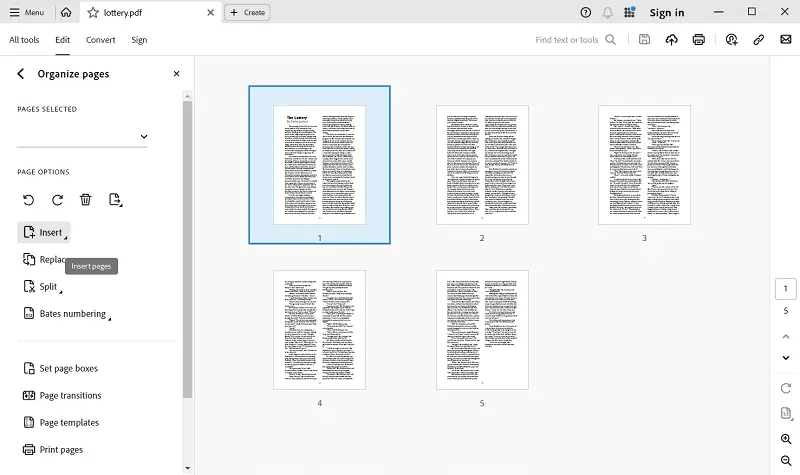Select page 3 thumbnail
Image resolution: width=800 pixels, height=475 pixels.
click(644, 165)
